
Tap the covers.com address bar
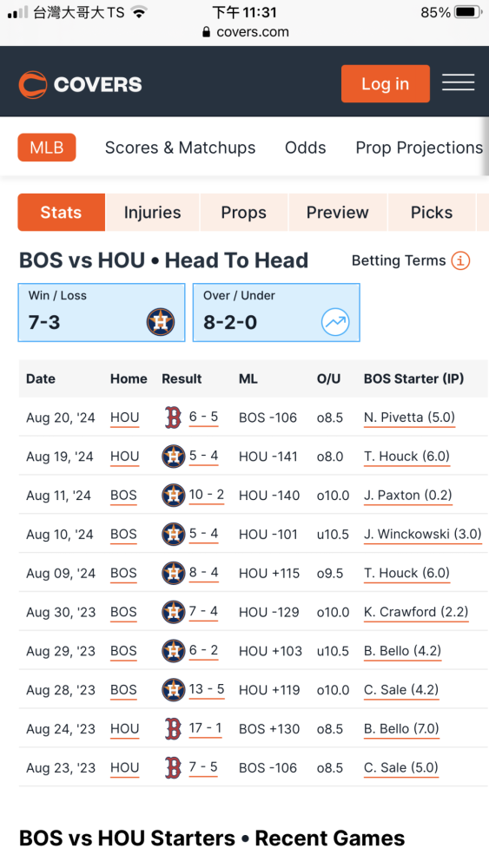(245, 32)
